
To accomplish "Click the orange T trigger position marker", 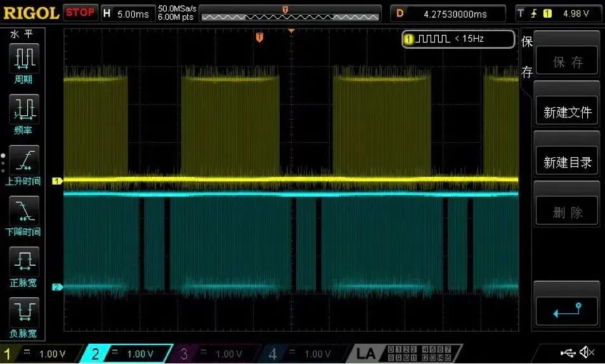I will (259, 37).
